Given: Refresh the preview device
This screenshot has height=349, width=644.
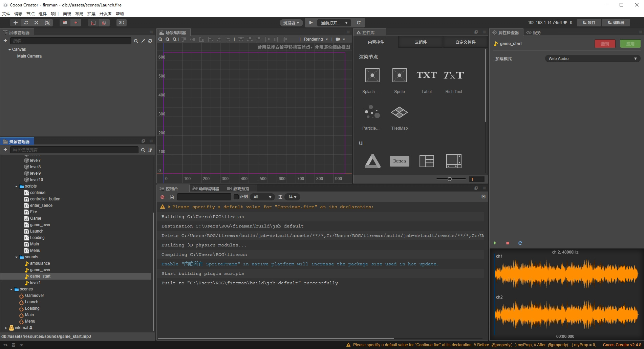Looking at the screenshot, I should [359, 23].
